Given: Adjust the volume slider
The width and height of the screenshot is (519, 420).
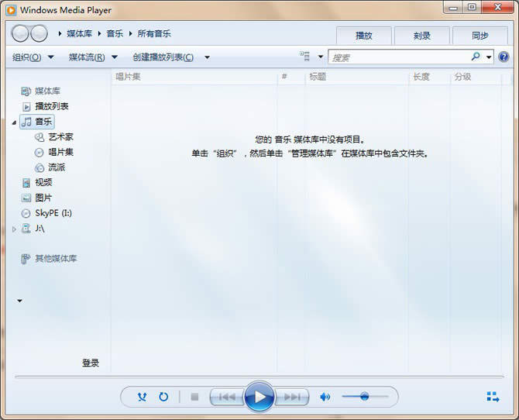Looking at the screenshot, I should pyautogui.click(x=364, y=397).
